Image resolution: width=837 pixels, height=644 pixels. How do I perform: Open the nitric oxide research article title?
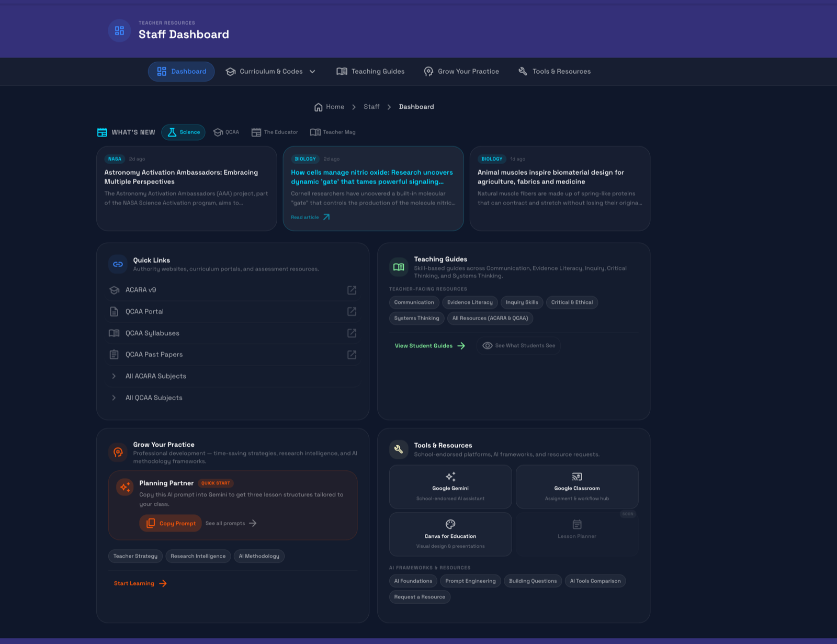click(372, 177)
